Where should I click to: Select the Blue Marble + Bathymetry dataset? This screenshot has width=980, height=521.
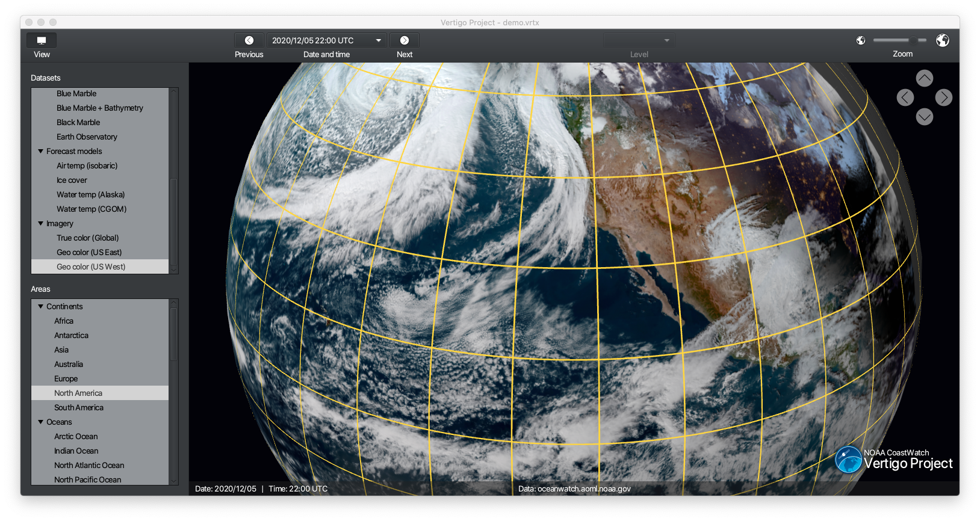[x=100, y=108]
